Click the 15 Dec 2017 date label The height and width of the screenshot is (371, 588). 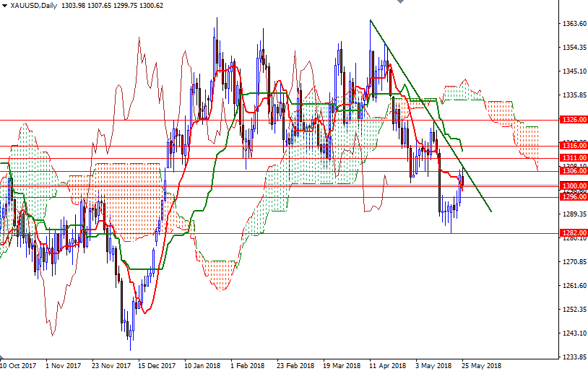coord(157,366)
